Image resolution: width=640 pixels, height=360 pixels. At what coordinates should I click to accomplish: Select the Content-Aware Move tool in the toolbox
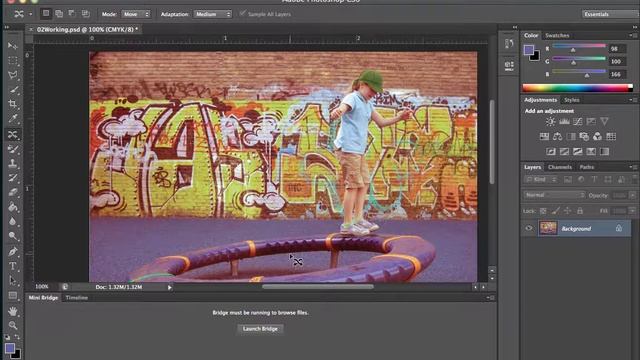(13, 134)
